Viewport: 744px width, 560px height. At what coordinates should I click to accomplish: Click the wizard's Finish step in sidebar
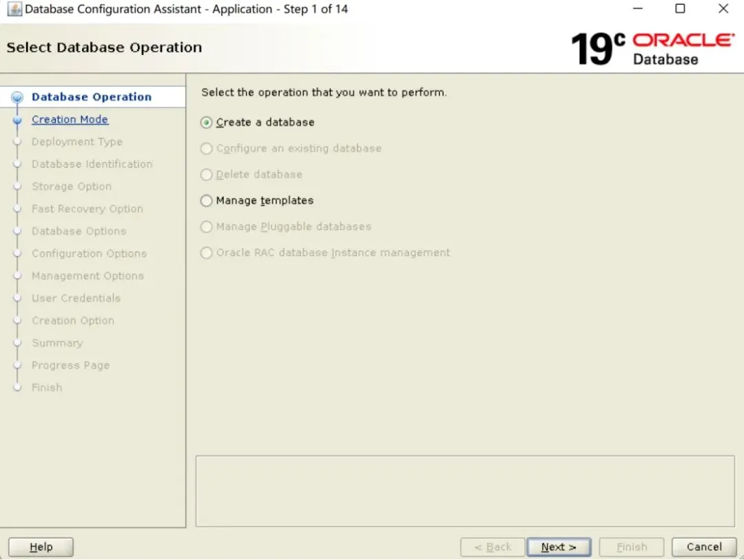[x=47, y=387]
